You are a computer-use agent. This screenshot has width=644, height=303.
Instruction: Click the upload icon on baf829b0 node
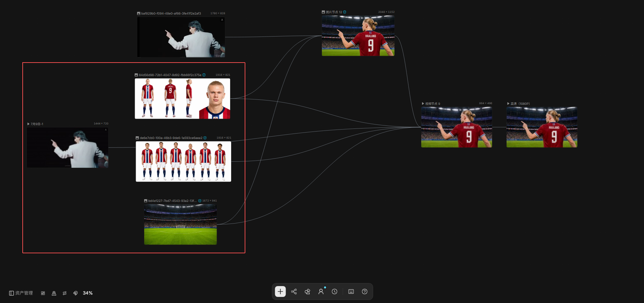(222, 20)
